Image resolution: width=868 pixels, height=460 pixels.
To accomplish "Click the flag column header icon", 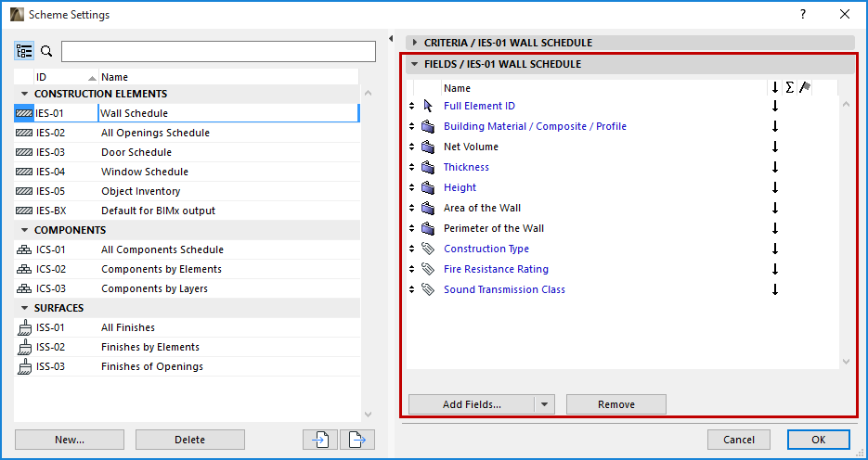I will [805, 87].
